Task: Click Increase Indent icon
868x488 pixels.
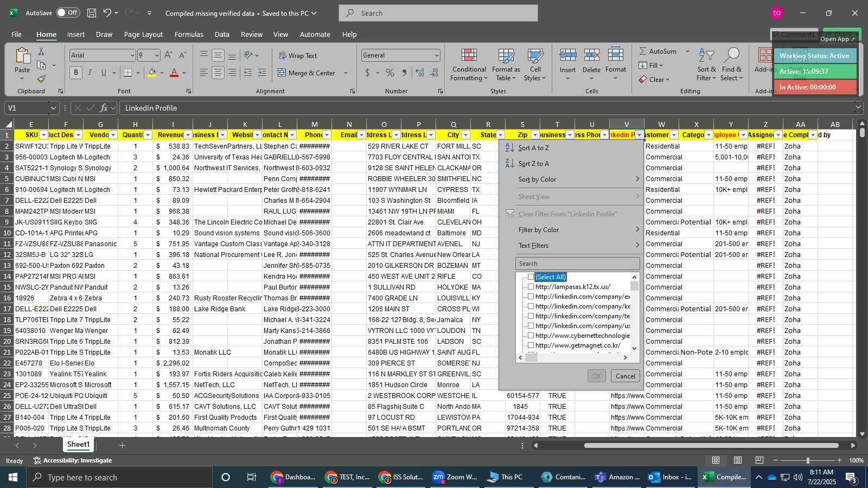Action: [x=262, y=73]
